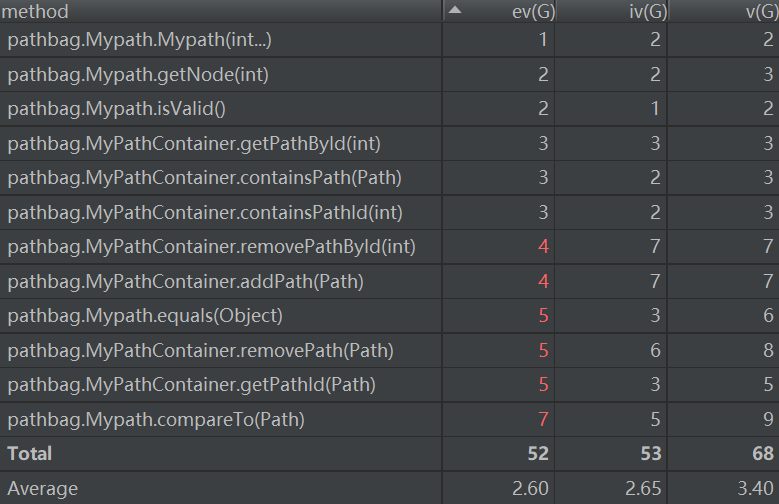
Task: Click the Total summary row label
Action: point(30,454)
